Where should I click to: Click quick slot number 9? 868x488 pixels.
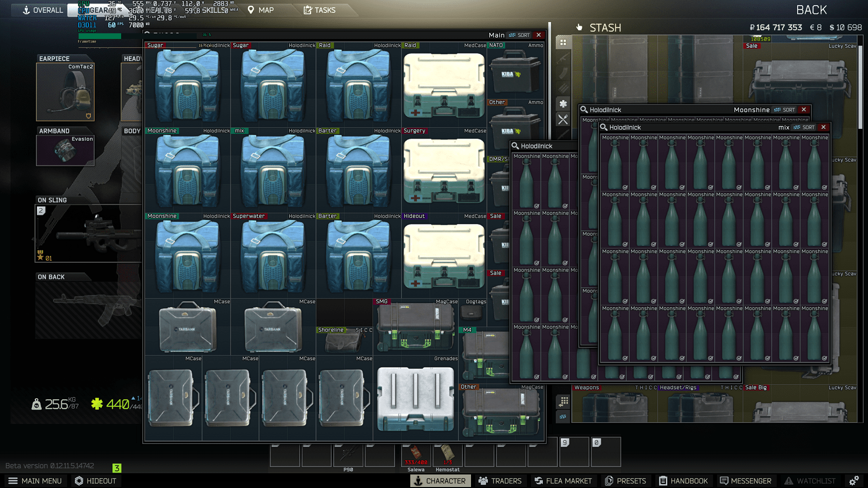pos(574,452)
